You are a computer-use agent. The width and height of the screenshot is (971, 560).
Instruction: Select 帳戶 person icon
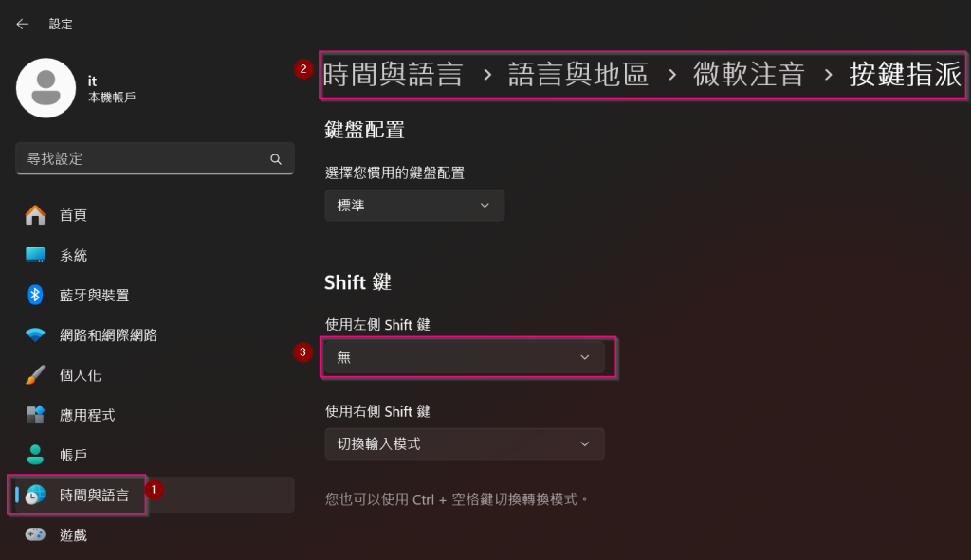point(35,455)
